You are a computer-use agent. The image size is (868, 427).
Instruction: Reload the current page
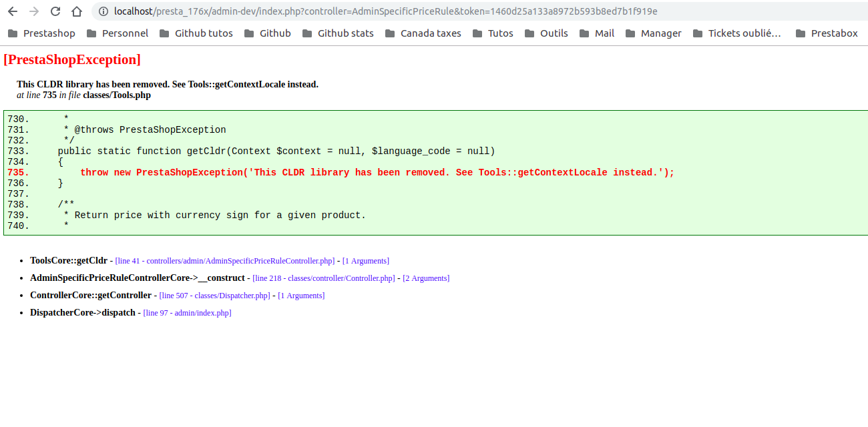click(55, 11)
